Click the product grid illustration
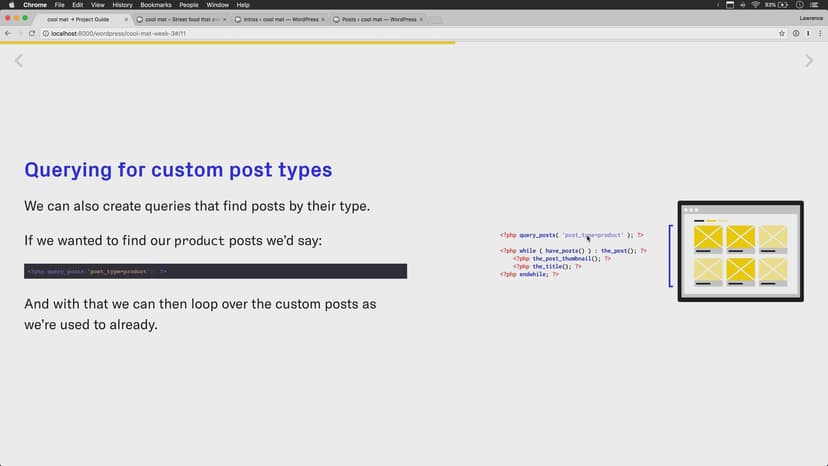 (x=740, y=251)
